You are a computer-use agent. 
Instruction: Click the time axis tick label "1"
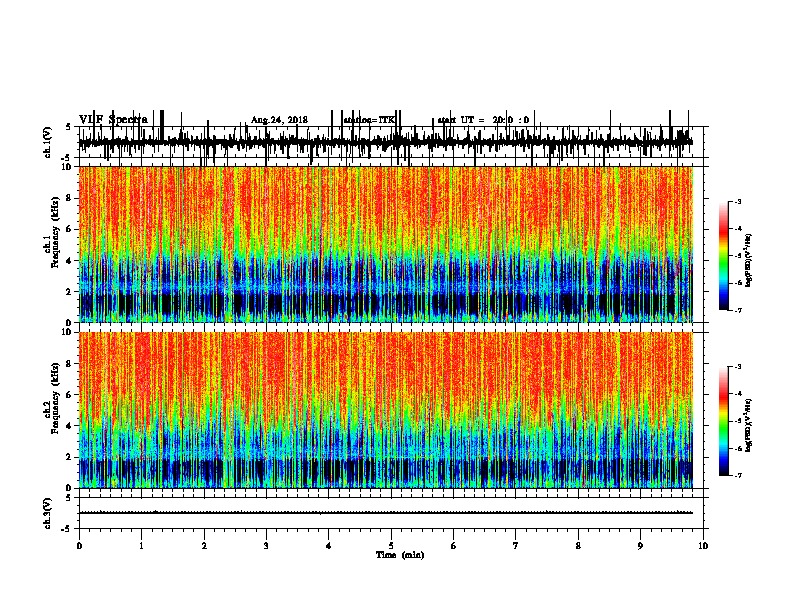tap(141, 546)
